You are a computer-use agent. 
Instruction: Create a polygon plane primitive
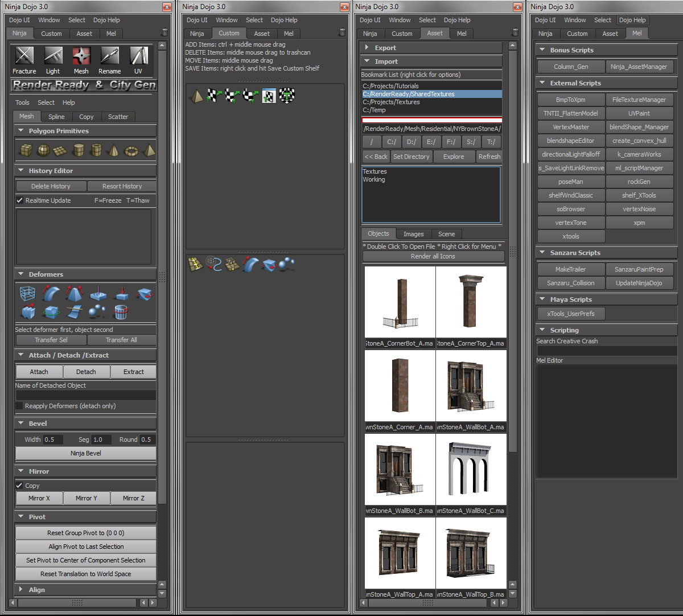(x=61, y=150)
